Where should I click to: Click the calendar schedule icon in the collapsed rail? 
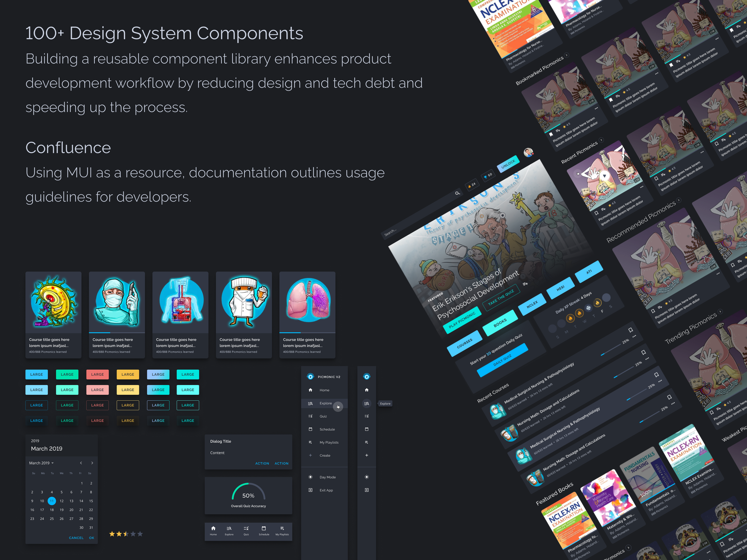point(366,429)
